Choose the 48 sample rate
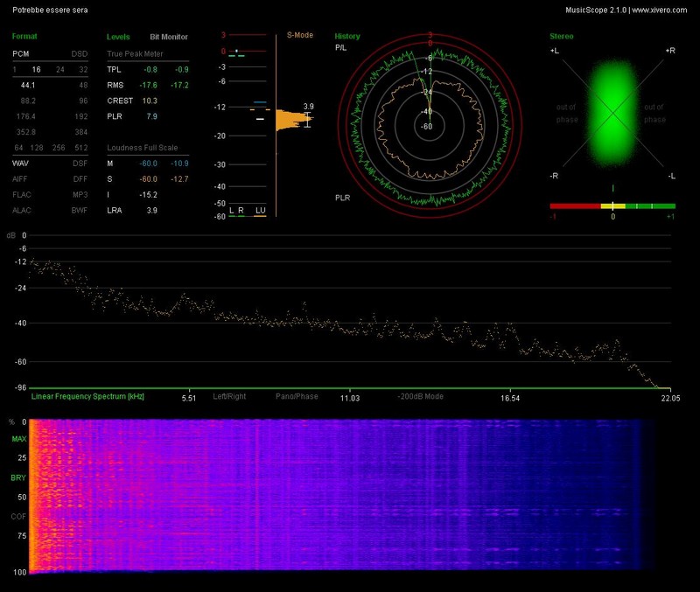This screenshot has height=592, width=700. pos(83,85)
